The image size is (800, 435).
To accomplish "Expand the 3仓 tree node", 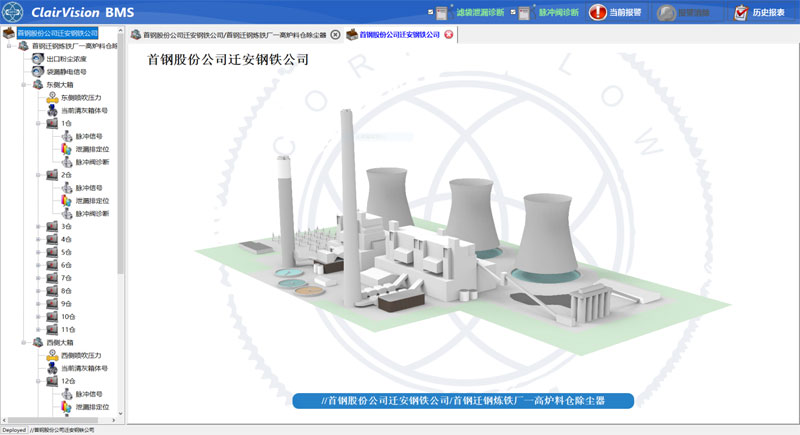I will [38, 226].
